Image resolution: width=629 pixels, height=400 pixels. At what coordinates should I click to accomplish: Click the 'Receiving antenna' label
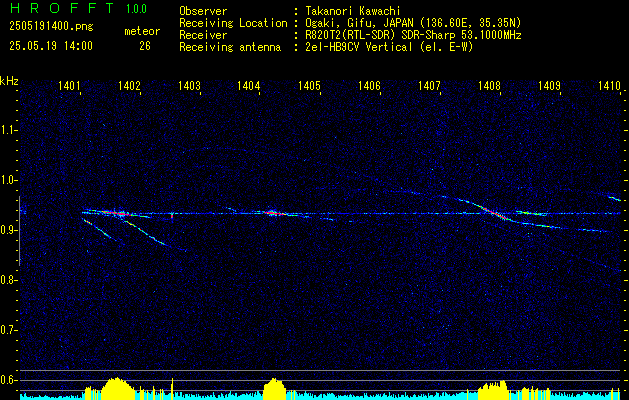(x=230, y=47)
